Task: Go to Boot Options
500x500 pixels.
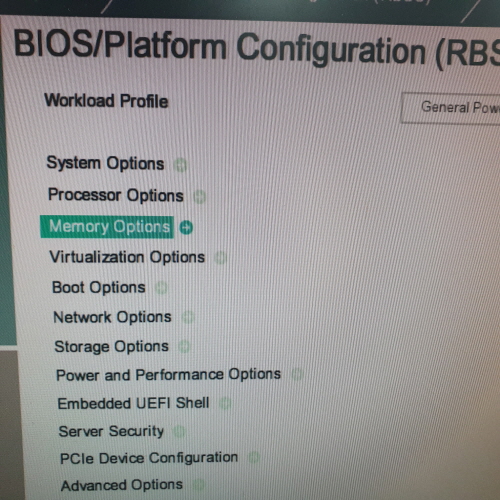Action: (99, 287)
